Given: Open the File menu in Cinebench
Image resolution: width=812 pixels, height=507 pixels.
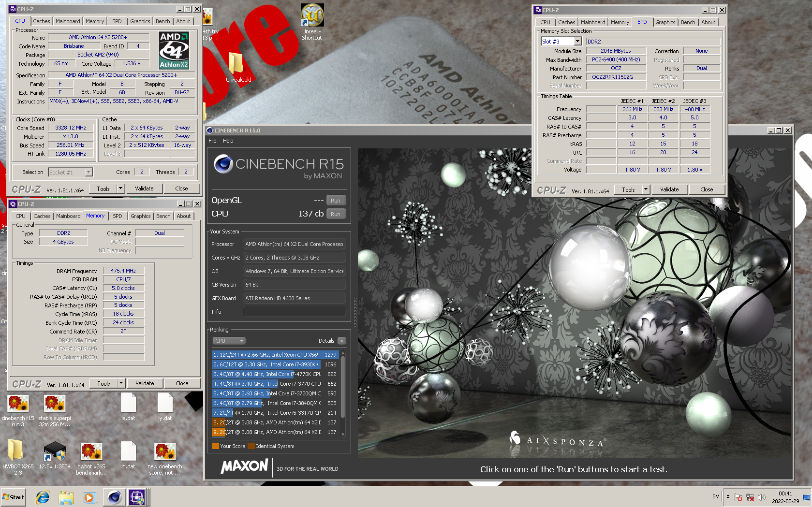Looking at the screenshot, I should point(212,141).
